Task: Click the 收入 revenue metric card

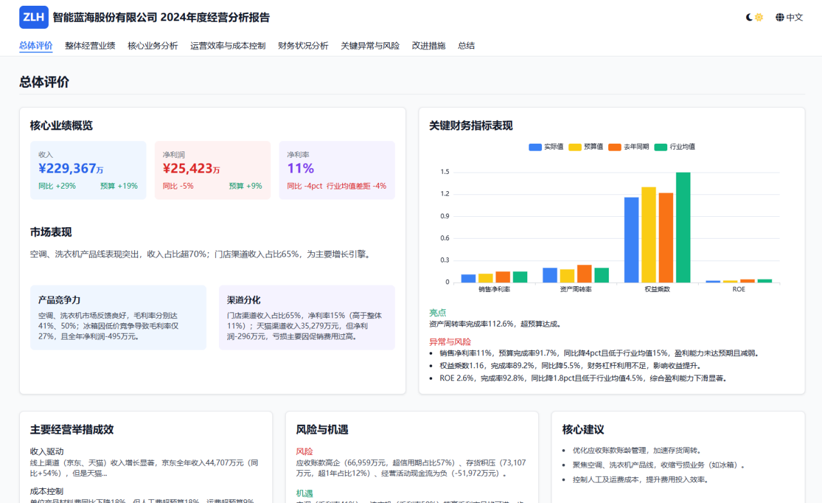Action: (x=88, y=170)
